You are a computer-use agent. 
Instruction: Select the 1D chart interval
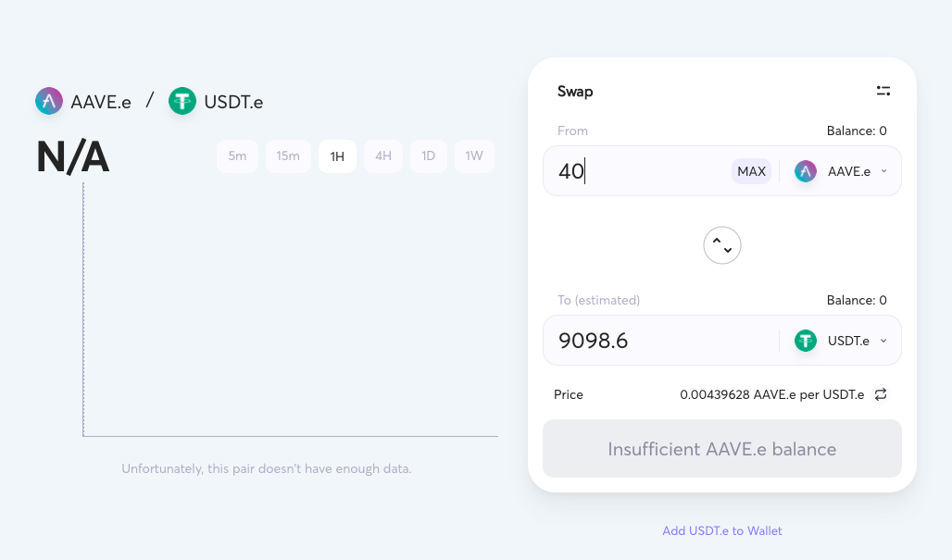point(429,156)
